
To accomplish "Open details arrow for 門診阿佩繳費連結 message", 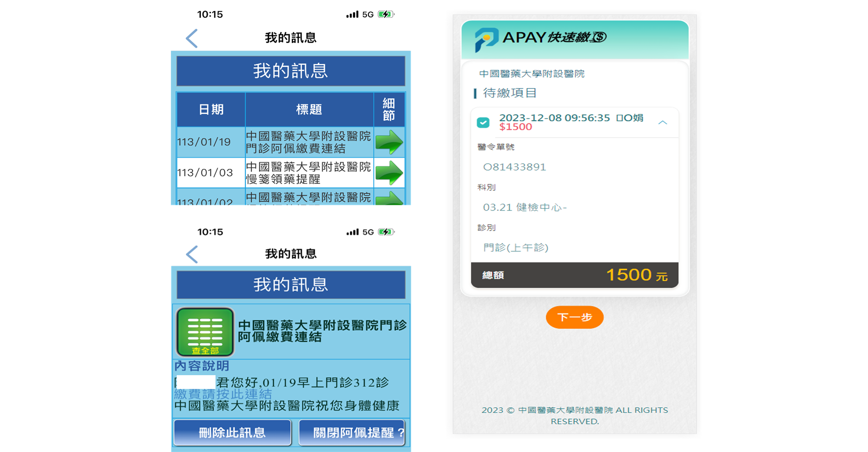I will [x=389, y=142].
